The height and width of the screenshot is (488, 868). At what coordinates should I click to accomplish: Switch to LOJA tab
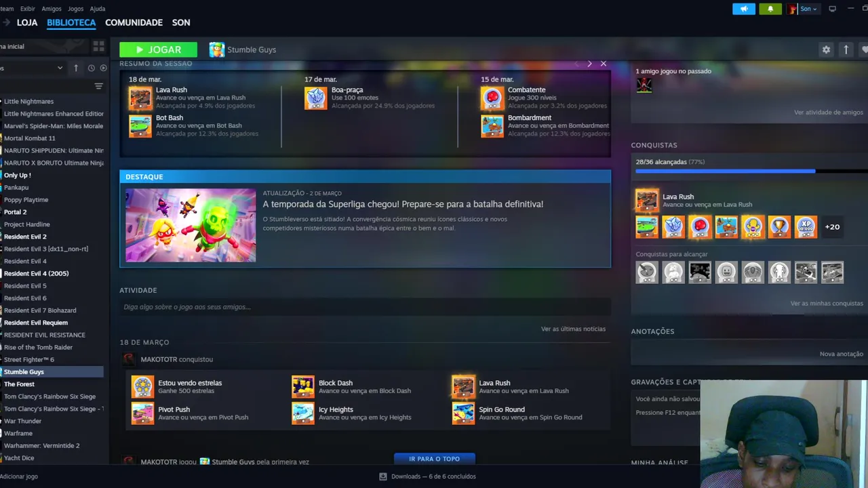(x=27, y=22)
